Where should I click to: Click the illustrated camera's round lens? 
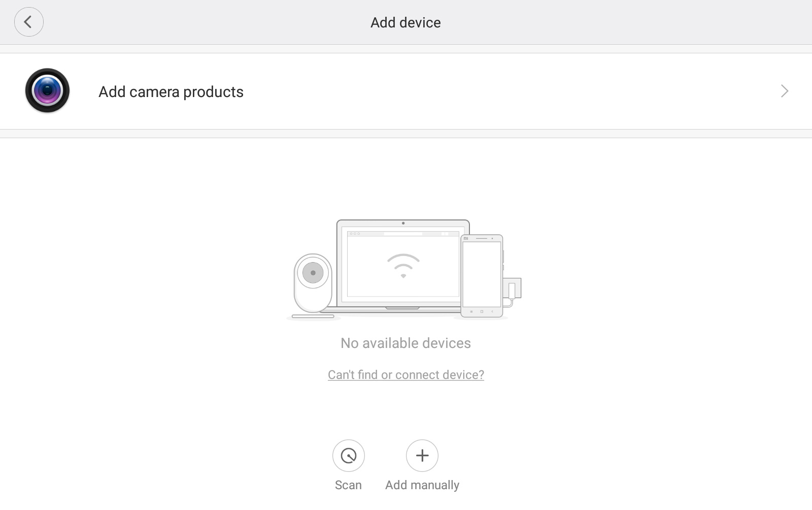(x=313, y=273)
